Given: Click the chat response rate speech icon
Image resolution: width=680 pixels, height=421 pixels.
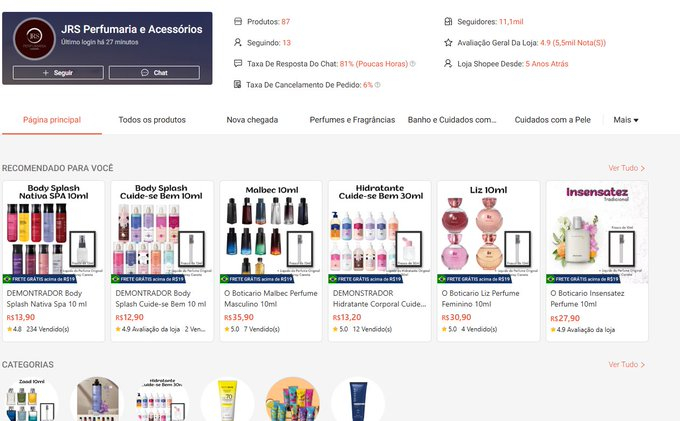Looking at the screenshot, I should 238,63.
